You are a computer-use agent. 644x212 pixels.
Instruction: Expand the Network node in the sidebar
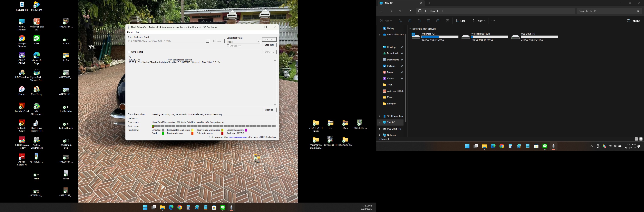[x=379, y=135]
